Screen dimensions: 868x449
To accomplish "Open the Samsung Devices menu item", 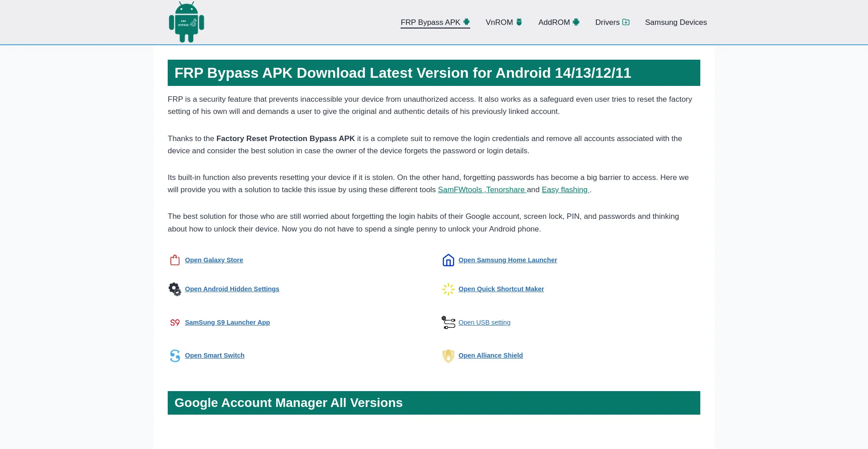I will [676, 22].
